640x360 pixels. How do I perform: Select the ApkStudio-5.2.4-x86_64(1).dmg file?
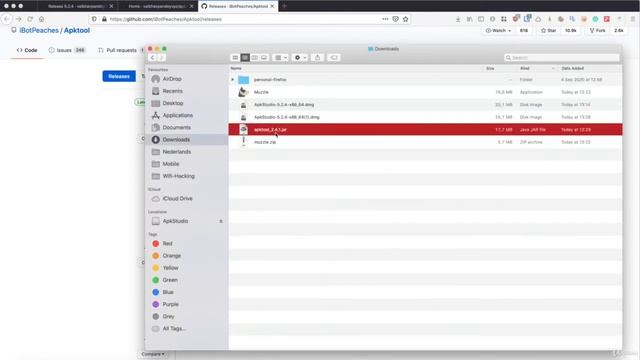pos(425,117)
